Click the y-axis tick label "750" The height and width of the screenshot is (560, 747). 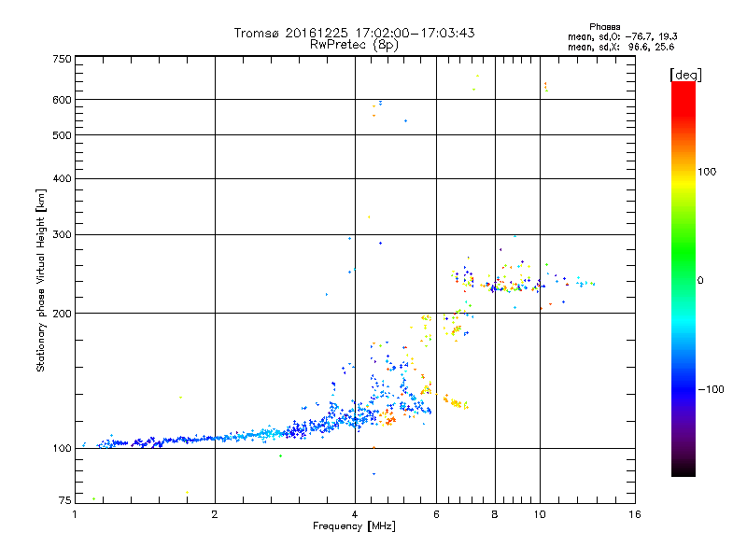(x=63, y=59)
